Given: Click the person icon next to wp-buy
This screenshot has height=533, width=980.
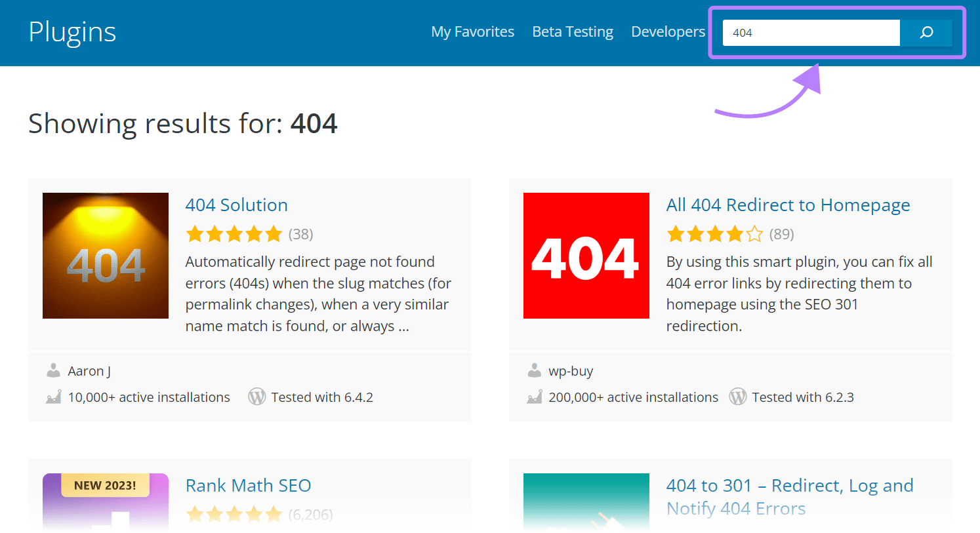Looking at the screenshot, I should pos(533,370).
